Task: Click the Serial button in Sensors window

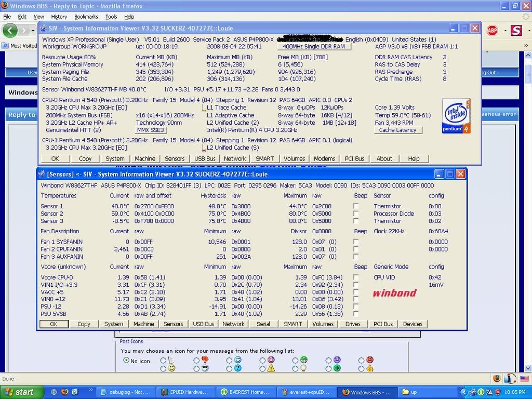Action: (x=263, y=324)
